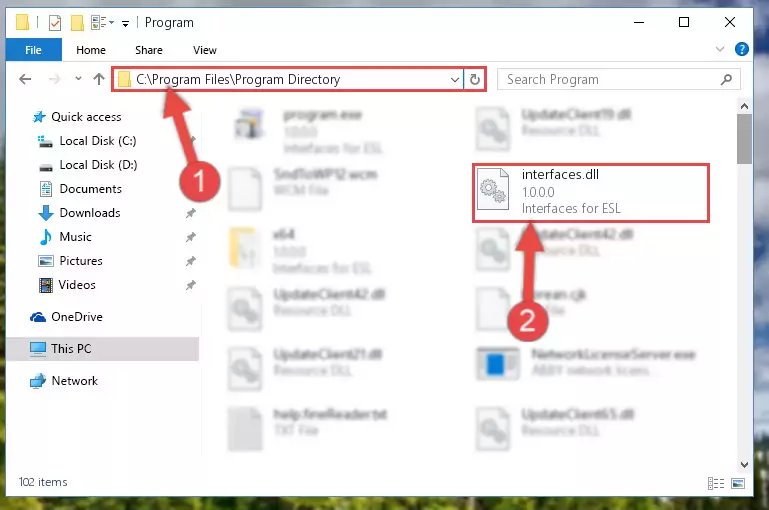769x510 pixels.
Task: Open Explorer help question mark
Action: click(742, 49)
